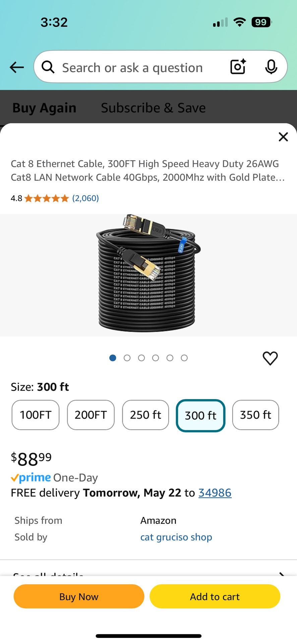The height and width of the screenshot is (644, 297).
Task: Add item to wish list heart
Action: [270, 358]
